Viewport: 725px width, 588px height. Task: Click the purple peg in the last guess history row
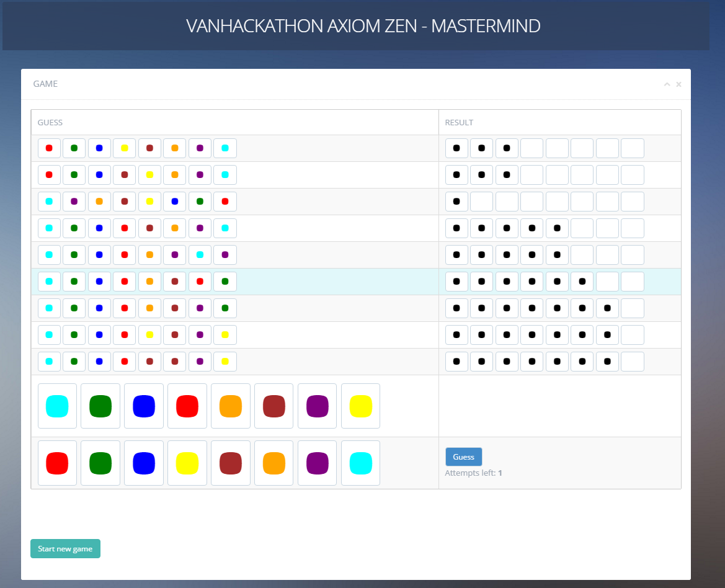click(200, 362)
